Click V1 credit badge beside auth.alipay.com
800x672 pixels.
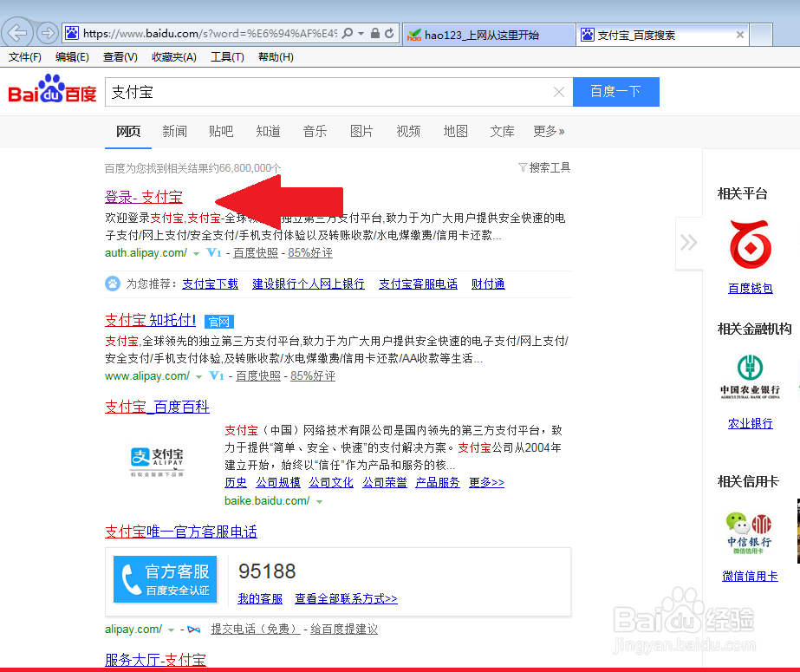click(x=214, y=252)
